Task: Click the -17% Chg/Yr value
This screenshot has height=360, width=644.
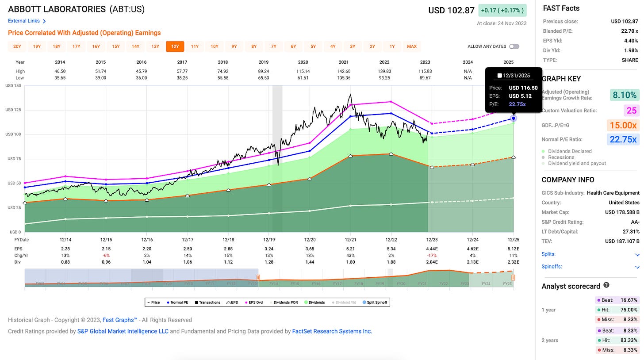Action: [432, 255]
